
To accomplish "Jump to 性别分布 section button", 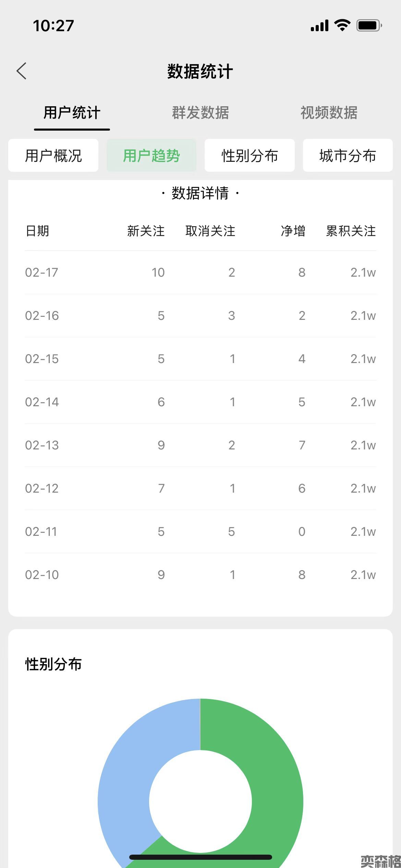I will click(250, 156).
